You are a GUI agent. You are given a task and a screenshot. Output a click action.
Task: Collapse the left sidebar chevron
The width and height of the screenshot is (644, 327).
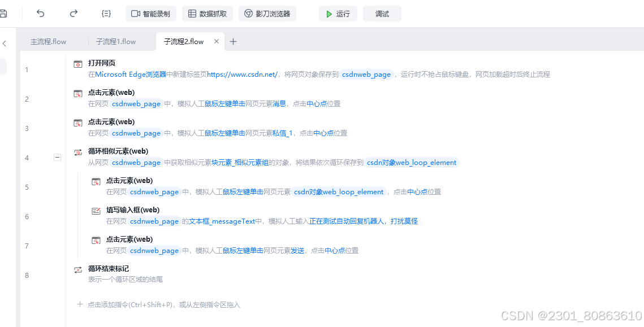tap(5, 43)
